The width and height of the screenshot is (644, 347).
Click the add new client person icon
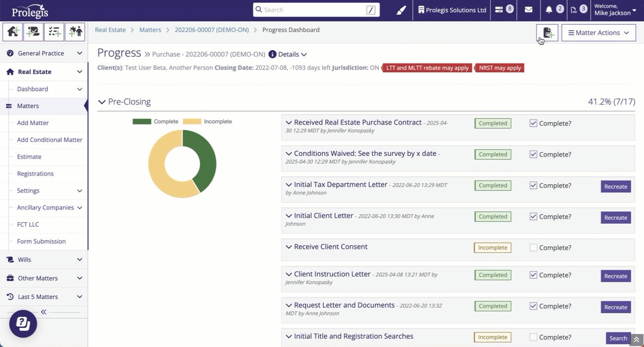click(75, 32)
